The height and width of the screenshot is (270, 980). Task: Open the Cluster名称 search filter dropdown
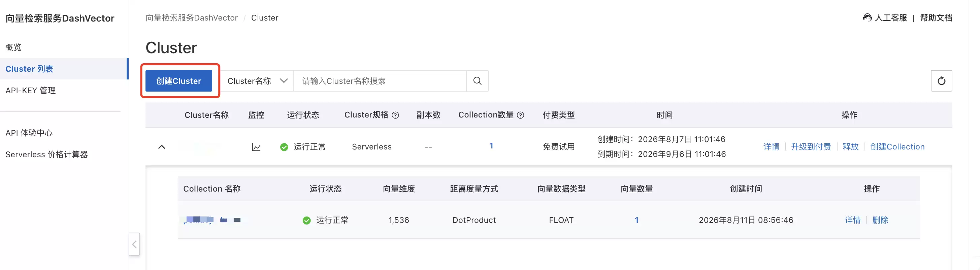(x=257, y=80)
